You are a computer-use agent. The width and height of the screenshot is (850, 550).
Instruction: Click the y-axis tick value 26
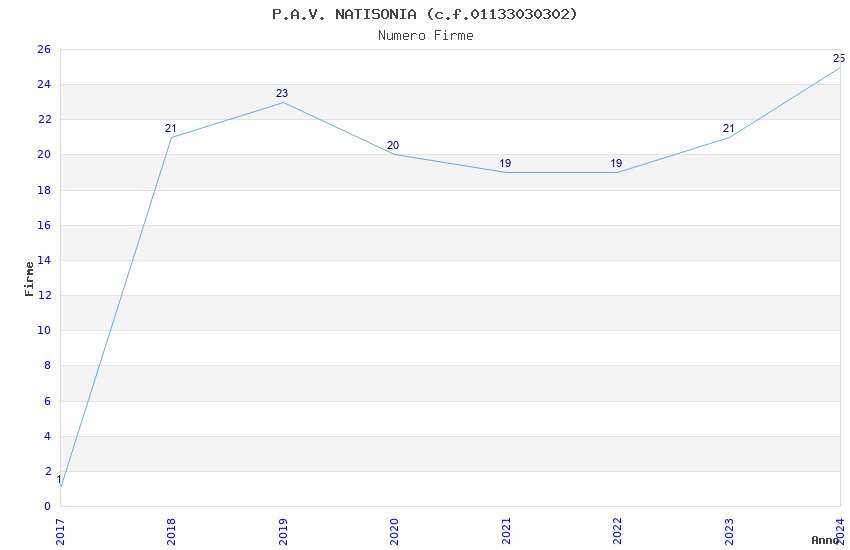point(44,49)
